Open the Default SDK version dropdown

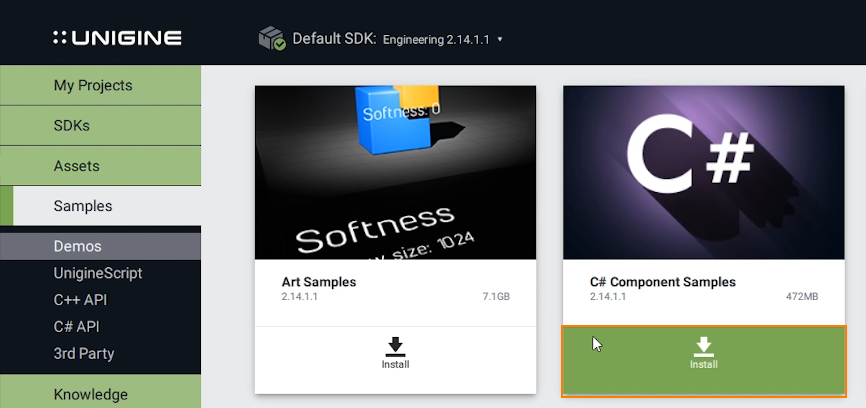pos(442,39)
